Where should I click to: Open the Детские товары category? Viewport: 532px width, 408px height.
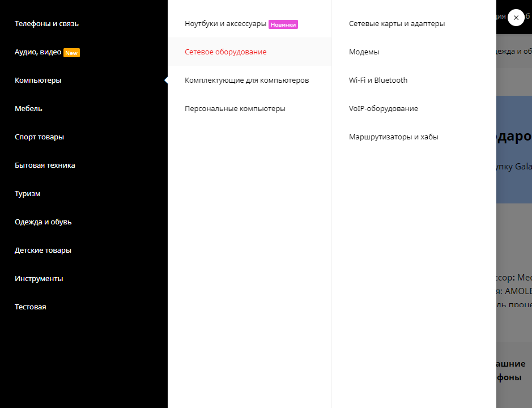coord(42,250)
